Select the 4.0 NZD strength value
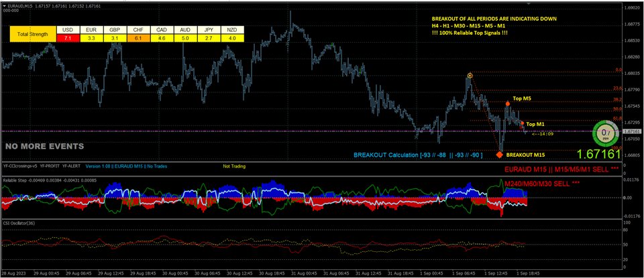The height and width of the screenshot is (278, 644). (233, 38)
